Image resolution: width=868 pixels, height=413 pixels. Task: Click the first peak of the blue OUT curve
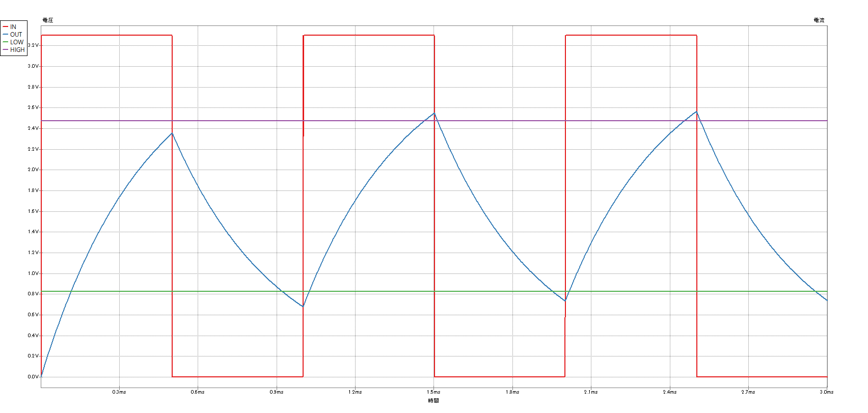[172, 133]
